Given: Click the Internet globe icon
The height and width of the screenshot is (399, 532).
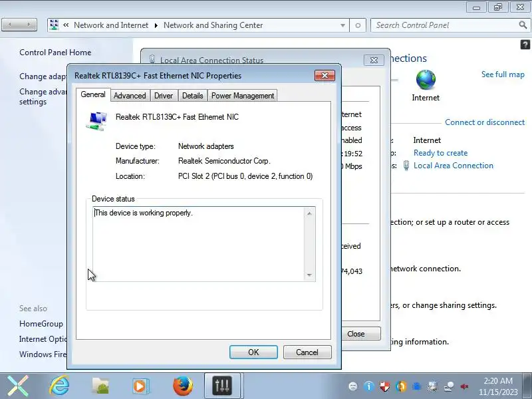Looking at the screenshot, I should click(426, 80).
